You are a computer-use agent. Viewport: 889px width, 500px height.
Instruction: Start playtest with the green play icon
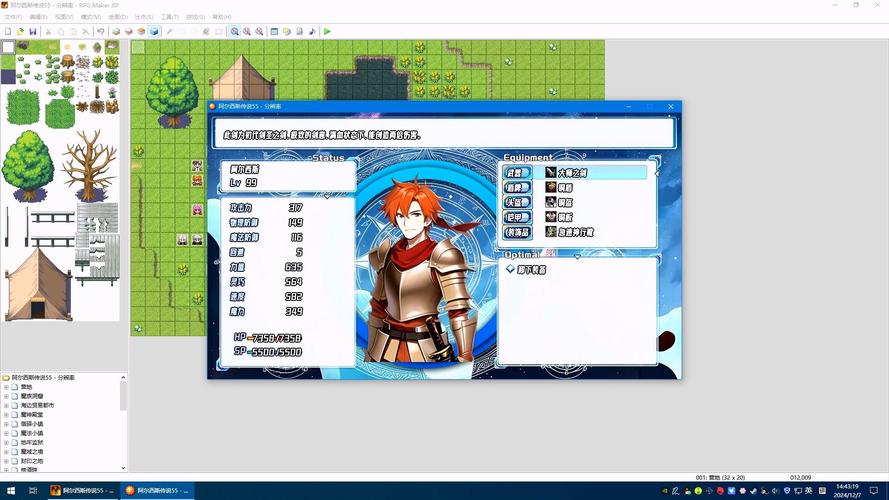(x=327, y=32)
